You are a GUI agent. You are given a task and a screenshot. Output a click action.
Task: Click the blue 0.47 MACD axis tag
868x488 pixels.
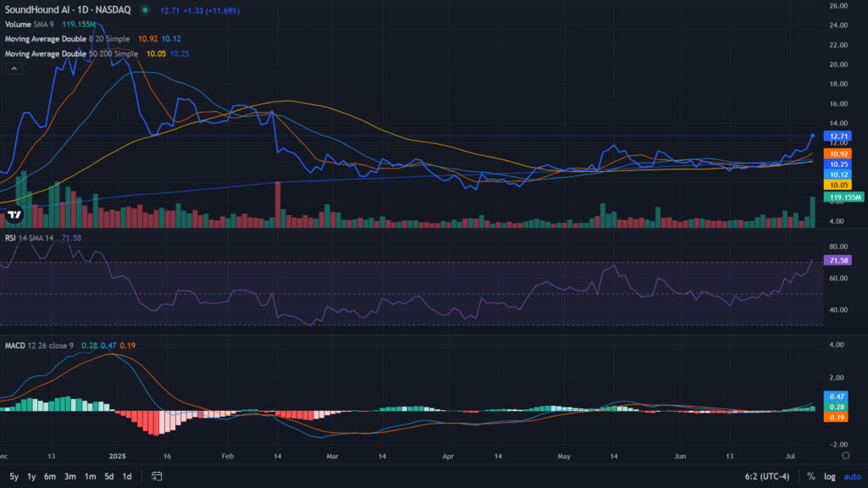836,396
